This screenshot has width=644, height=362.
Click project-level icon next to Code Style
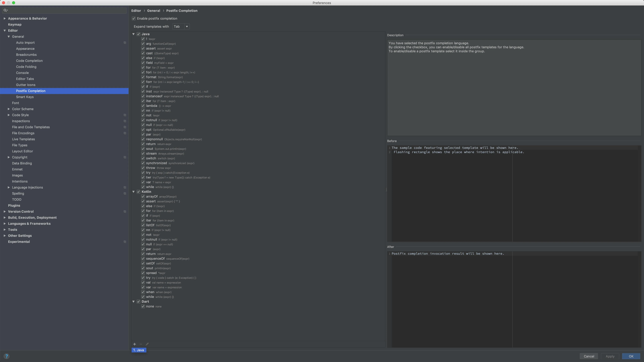(125, 115)
